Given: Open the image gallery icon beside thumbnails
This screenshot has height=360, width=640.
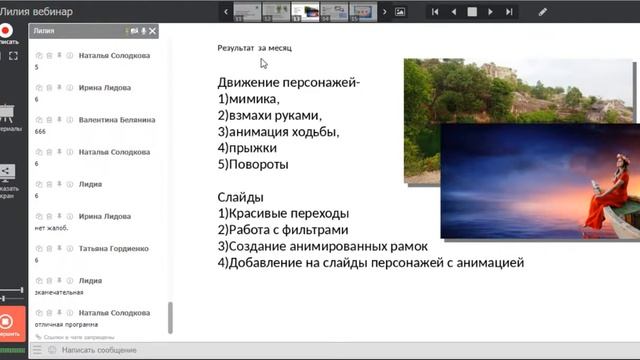Looking at the screenshot, I should (x=400, y=12).
